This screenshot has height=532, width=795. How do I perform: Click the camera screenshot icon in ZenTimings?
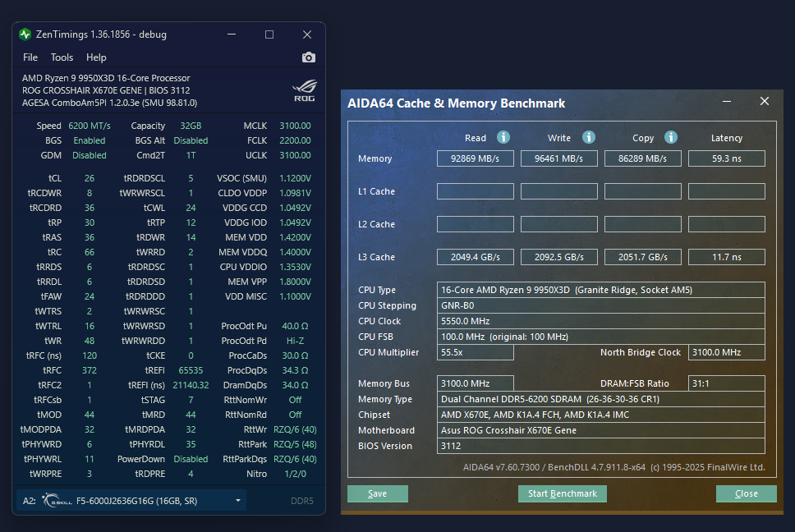click(308, 57)
